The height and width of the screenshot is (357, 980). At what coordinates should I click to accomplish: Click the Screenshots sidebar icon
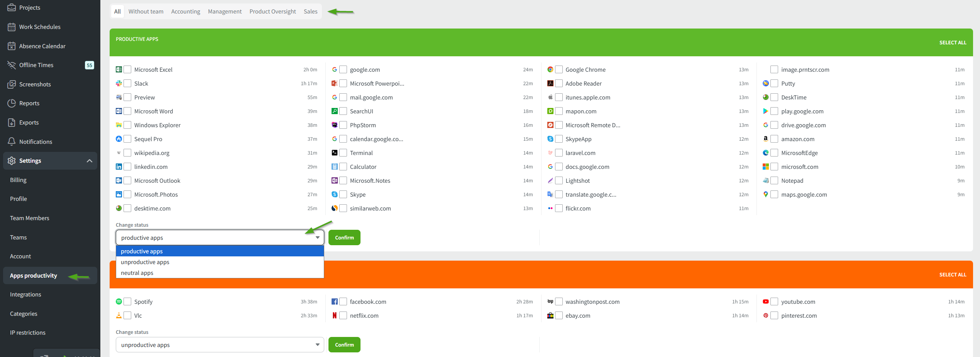coord(12,84)
